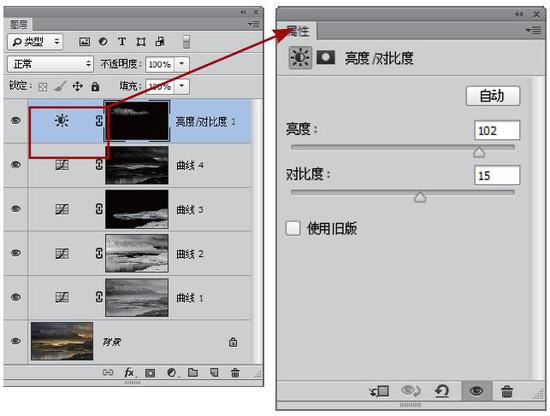Click 对比度 value field 15
The height and width of the screenshot is (416, 550).
pyautogui.click(x=497, y=175)
